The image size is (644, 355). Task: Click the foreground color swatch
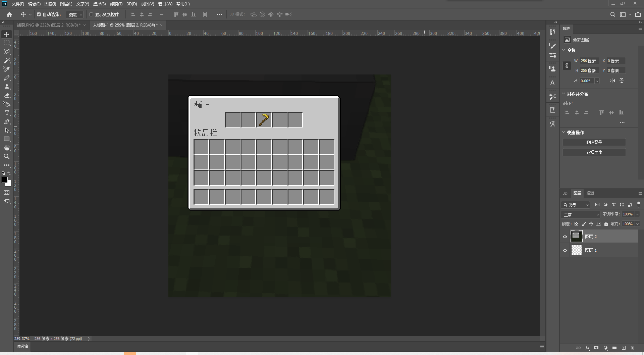[5, 180]
